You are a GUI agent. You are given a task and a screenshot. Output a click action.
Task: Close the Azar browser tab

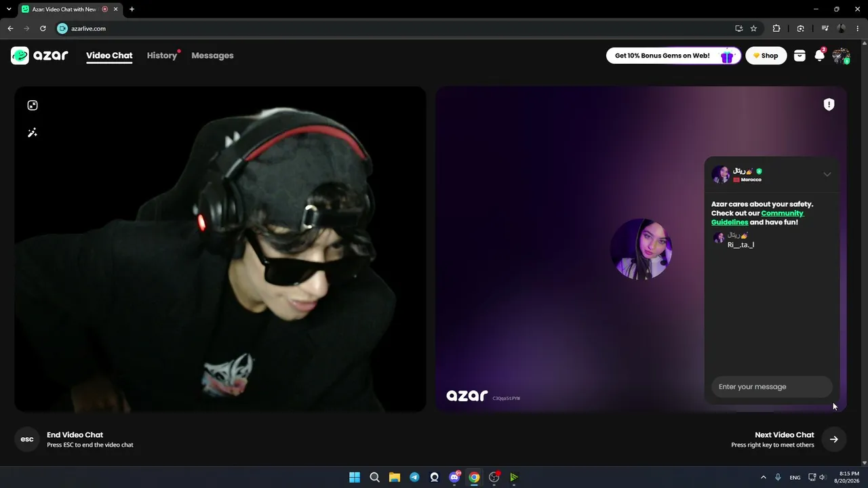pos(116,9)
